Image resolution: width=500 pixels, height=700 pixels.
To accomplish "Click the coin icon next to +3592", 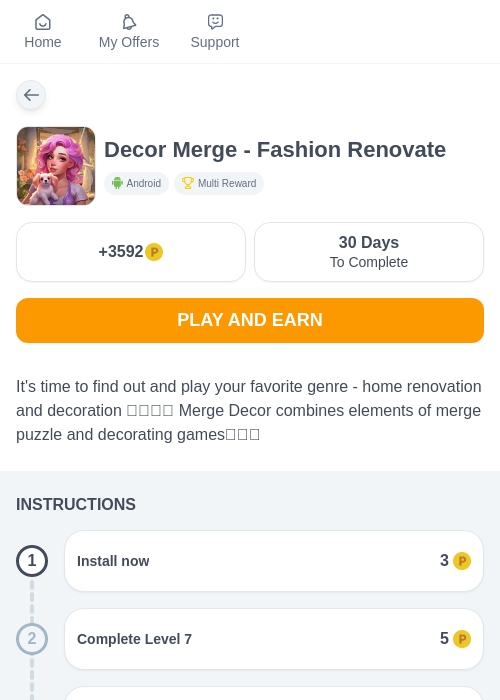I will tap(154, 252).
